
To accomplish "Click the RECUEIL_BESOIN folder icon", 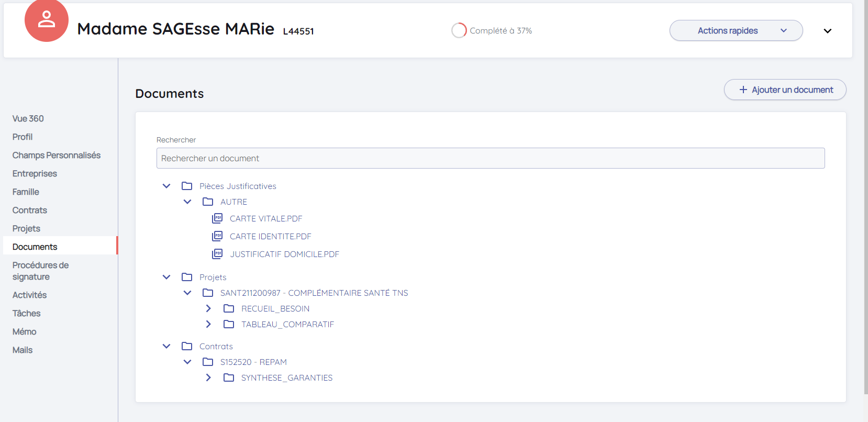I will point(229,308).
